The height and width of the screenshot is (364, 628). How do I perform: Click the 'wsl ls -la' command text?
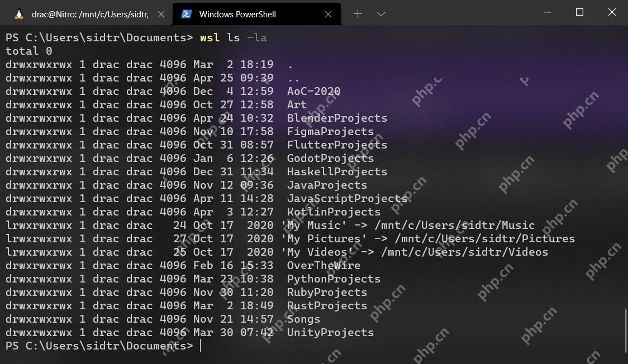[x=233, y=37]
